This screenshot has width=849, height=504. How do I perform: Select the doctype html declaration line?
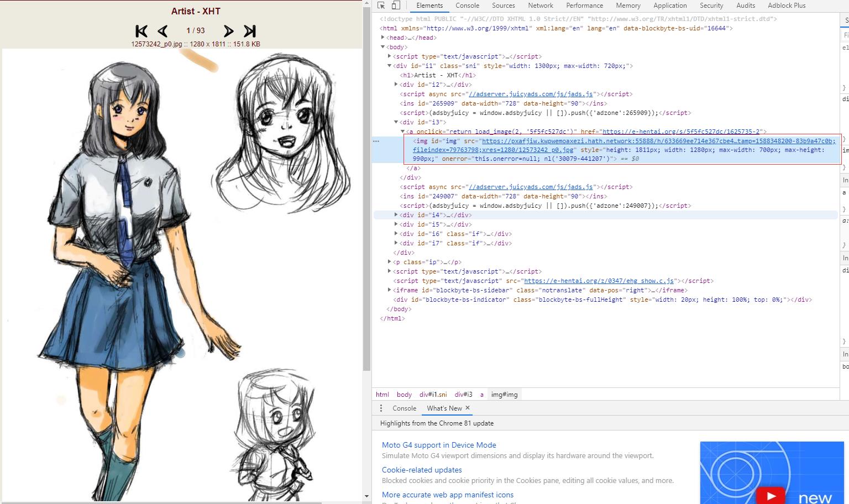[x=578, y=19]
